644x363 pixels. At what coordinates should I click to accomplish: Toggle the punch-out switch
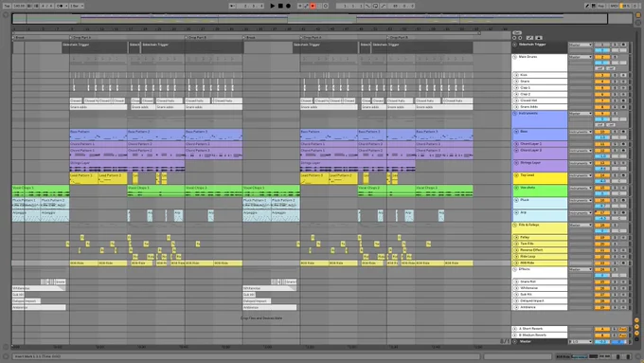pos(383,6)
